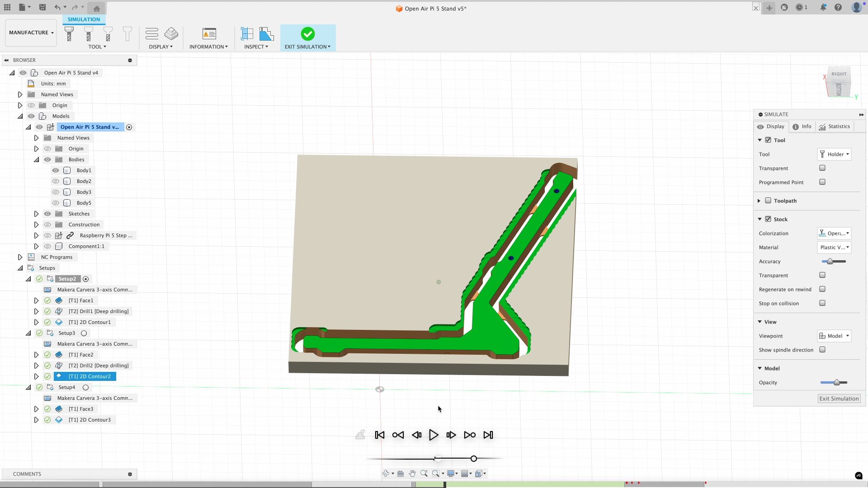
Task: Select the Pan hand tool
Action: click(x=412, y=473)
